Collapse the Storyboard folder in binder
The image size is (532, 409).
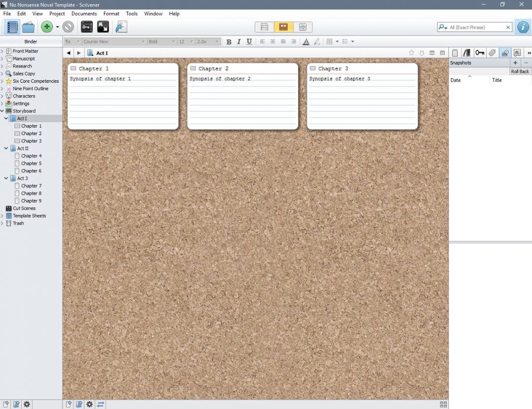tap(2, 111)
